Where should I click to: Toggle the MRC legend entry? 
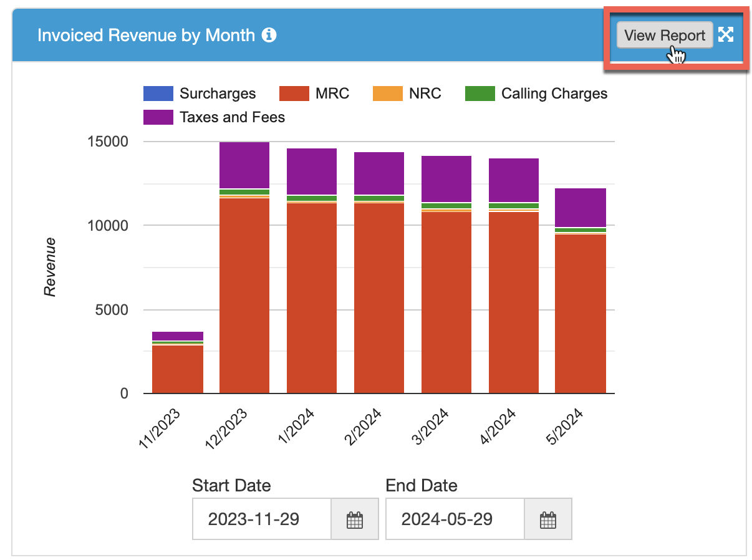point(314,94)
